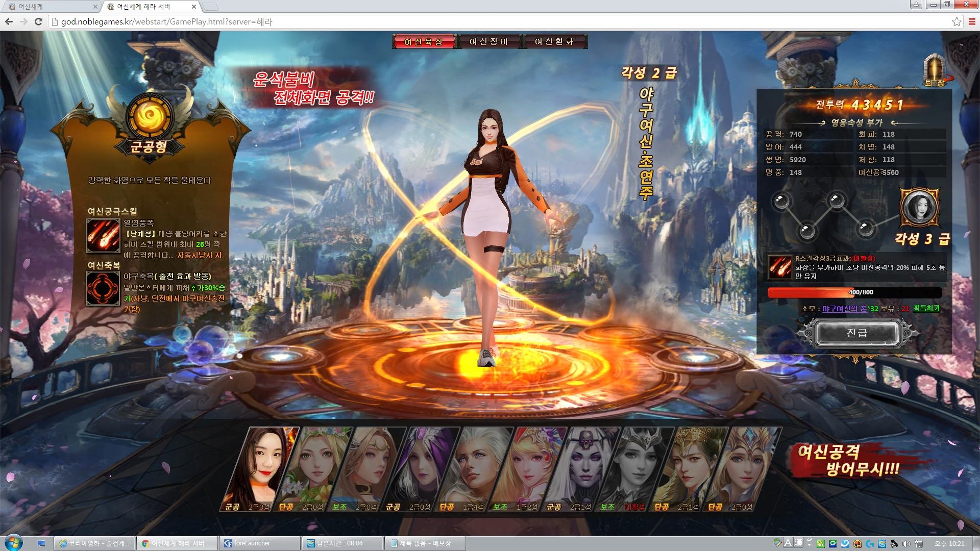
Task: Follow the 획득하기 link
Action: click(926, 308)
